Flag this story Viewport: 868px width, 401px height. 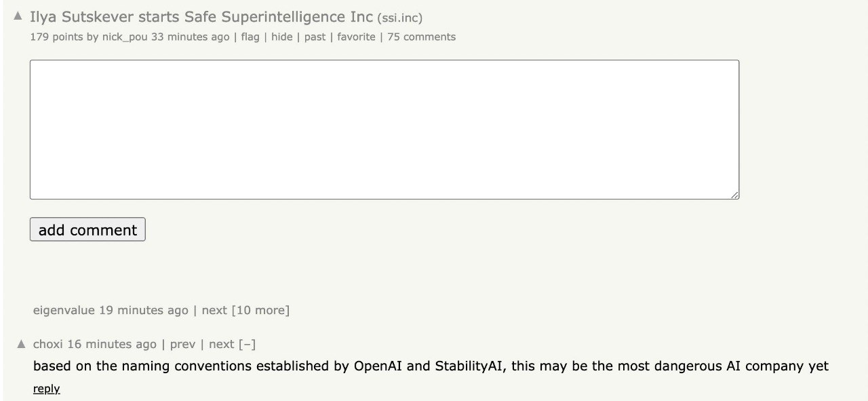pyautogui.click(x=250, y=37)
